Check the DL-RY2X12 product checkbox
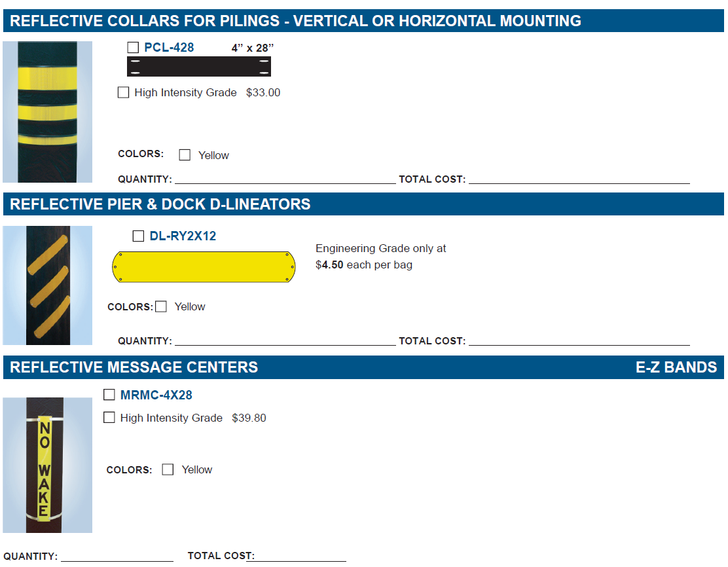Image resolution: width=728 pixels, height=567 pixels. [x=138, y=236]
